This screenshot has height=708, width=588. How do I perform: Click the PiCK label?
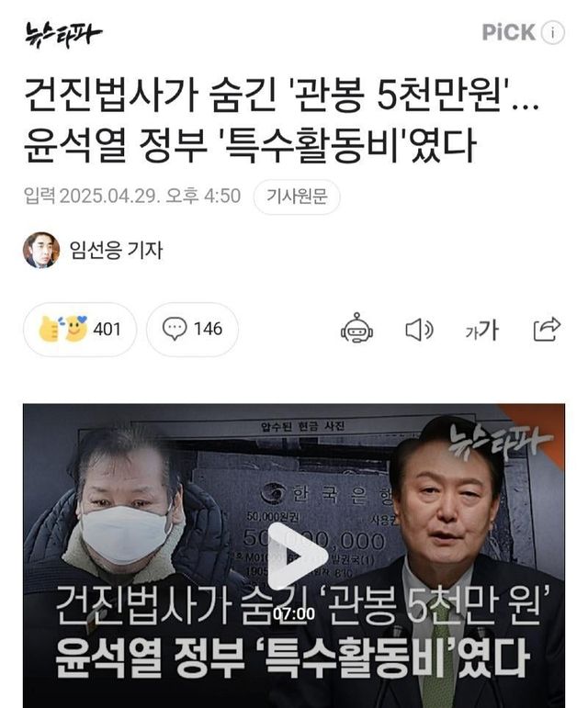point(508,32)
